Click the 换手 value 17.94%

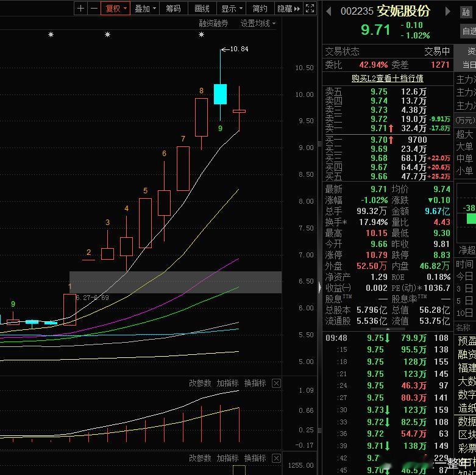[373, 222]
